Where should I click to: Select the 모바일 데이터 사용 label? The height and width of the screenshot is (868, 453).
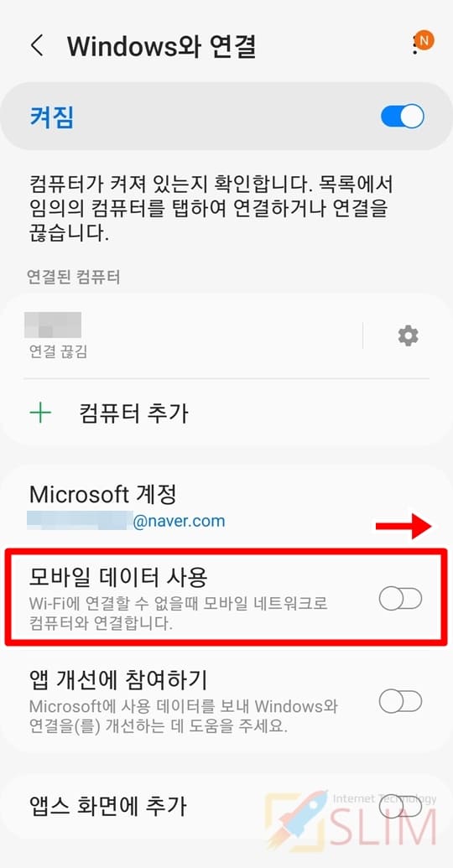tap(117, 578)
